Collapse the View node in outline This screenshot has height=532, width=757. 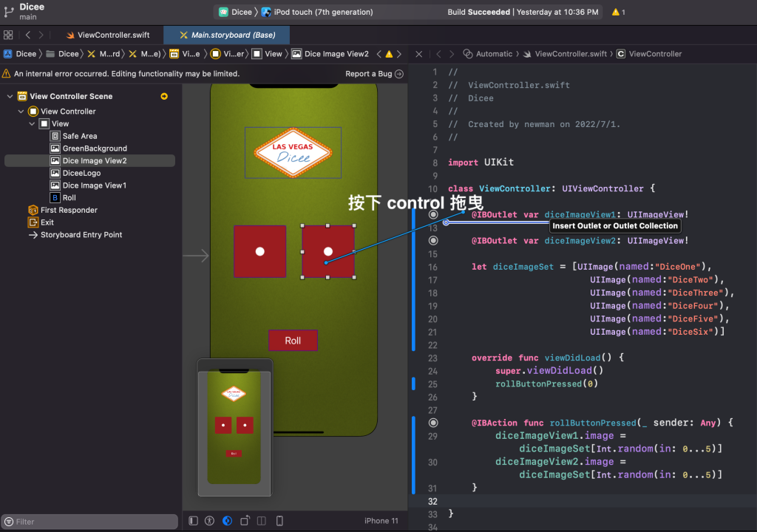pyautogui.click(x=33, y=124)
